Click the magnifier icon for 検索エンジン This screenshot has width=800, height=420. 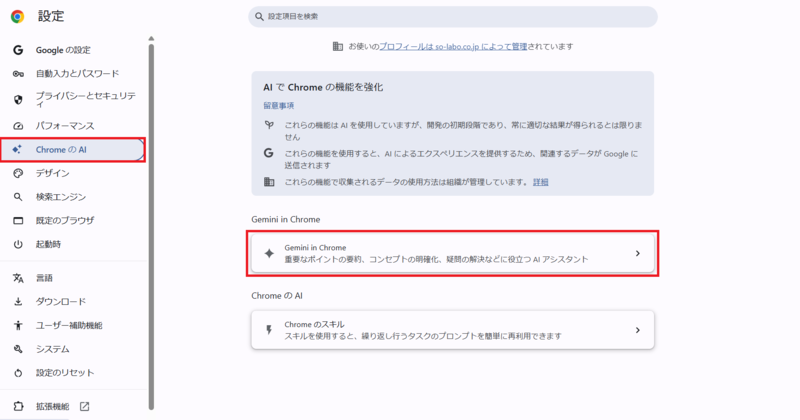pyautogui.click(x=18, y=197)
